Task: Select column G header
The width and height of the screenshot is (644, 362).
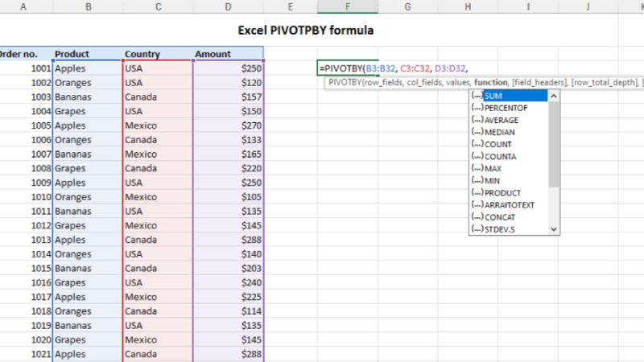Action: point(408,6)
